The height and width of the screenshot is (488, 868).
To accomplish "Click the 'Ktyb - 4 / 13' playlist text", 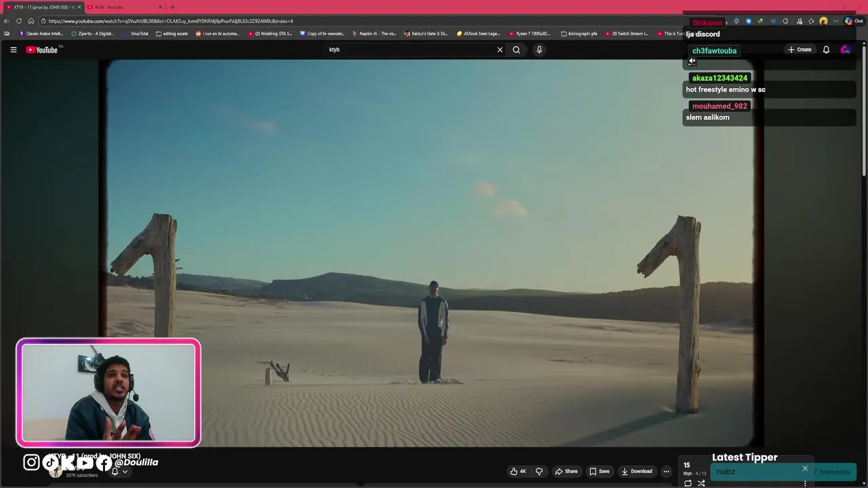I will click(695, 473).
